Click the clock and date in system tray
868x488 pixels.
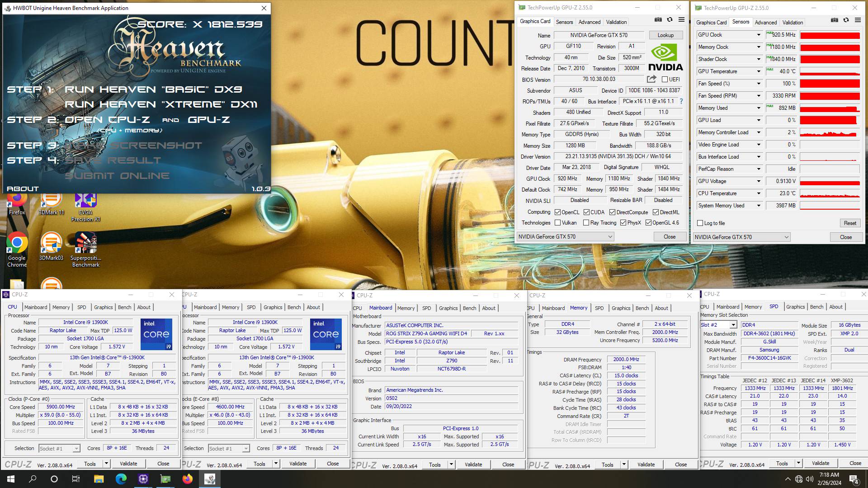(830, 479)
